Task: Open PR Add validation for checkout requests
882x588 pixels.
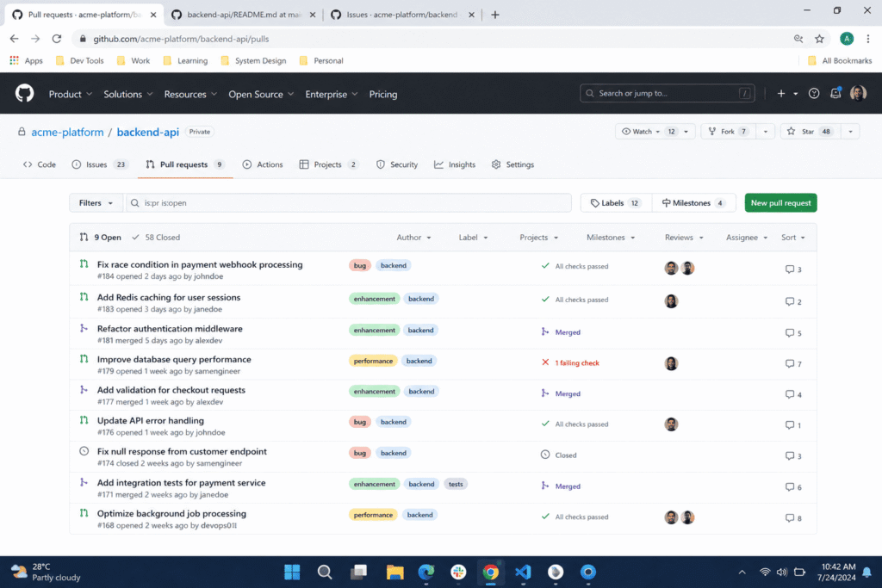Action: click(x=171, y=390)
